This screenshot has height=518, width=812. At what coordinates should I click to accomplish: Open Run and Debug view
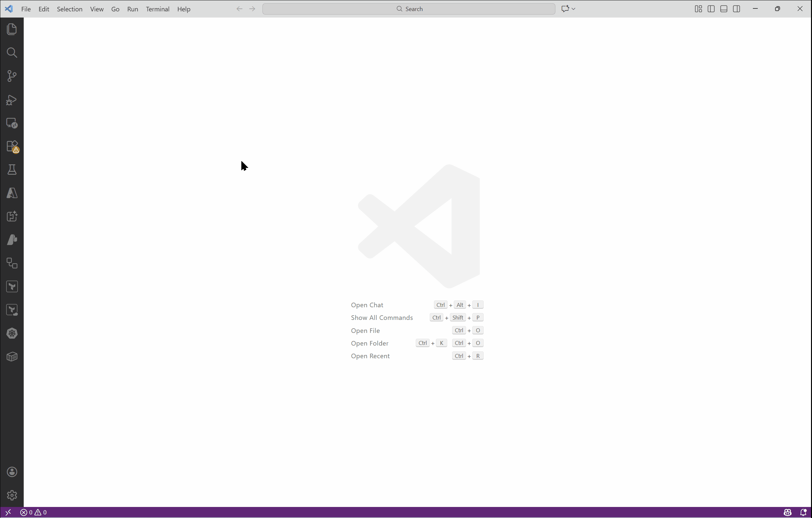tap(12, 99)
